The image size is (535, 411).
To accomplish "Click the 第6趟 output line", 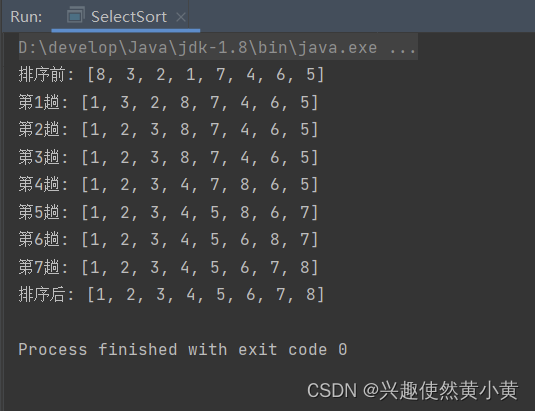I will (x=168, y=239).
